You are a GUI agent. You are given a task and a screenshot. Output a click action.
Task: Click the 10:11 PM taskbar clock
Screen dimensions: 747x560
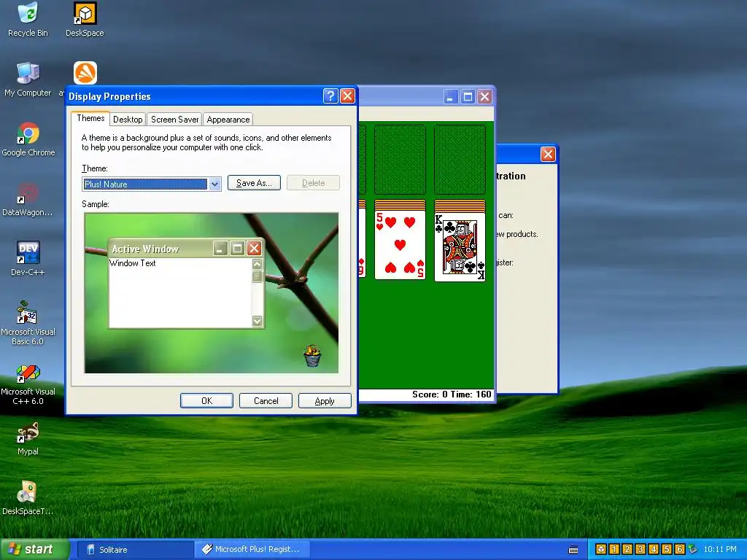(x=720, y=550)
